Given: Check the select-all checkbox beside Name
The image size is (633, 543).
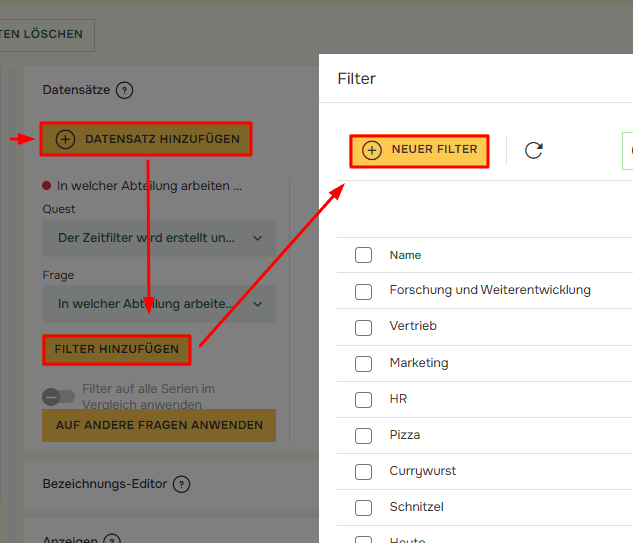Looking at the screenshot, I should tap(363, 255).
